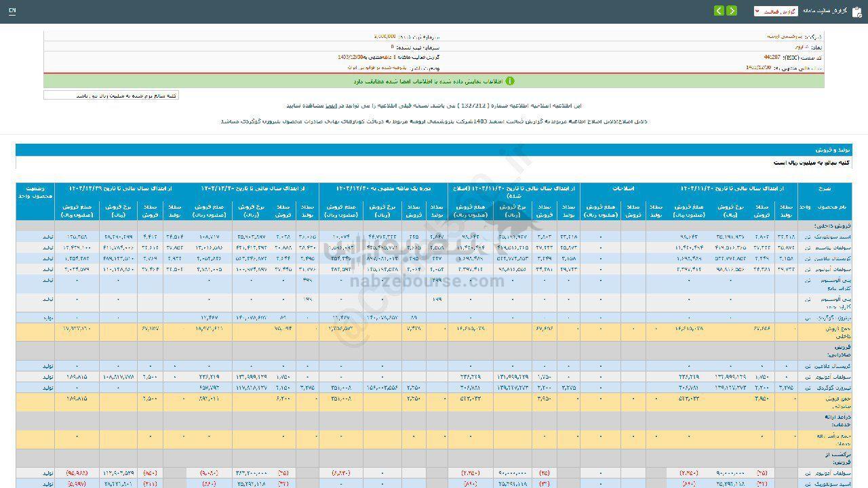Screen dimensions: 868x488
Task: Select notice number 132/212 in correction note
Action: (475, 105)
